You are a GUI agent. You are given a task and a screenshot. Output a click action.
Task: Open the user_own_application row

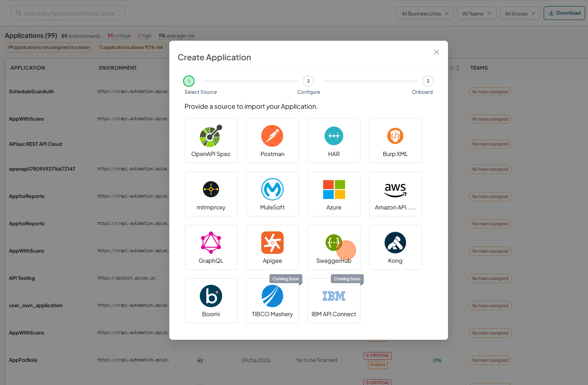[x=36, y=306]
